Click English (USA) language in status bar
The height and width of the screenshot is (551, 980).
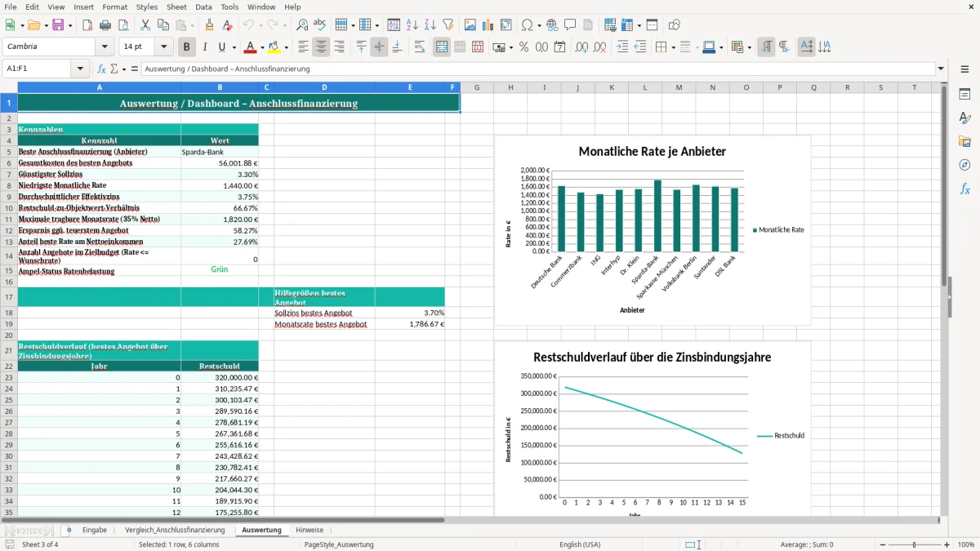pyautogui.click(x=580, y=544)
